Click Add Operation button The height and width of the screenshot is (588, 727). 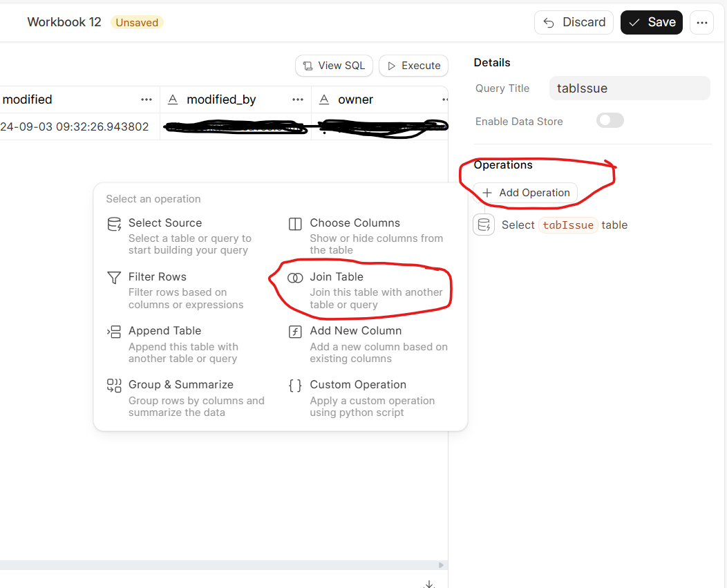525,193
